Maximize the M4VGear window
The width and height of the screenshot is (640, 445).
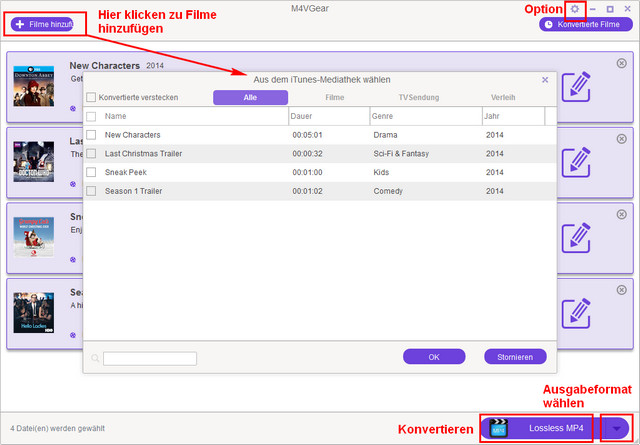click(x=610, y=9)
